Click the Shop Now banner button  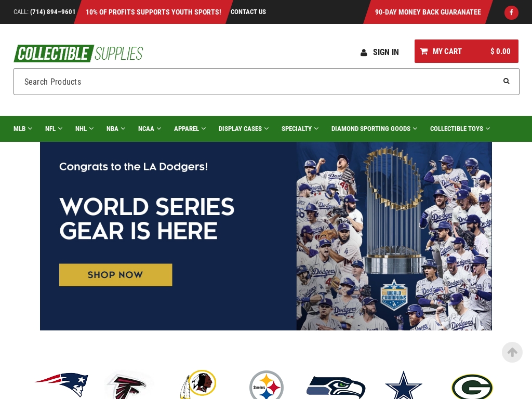[x=116, y=275]
